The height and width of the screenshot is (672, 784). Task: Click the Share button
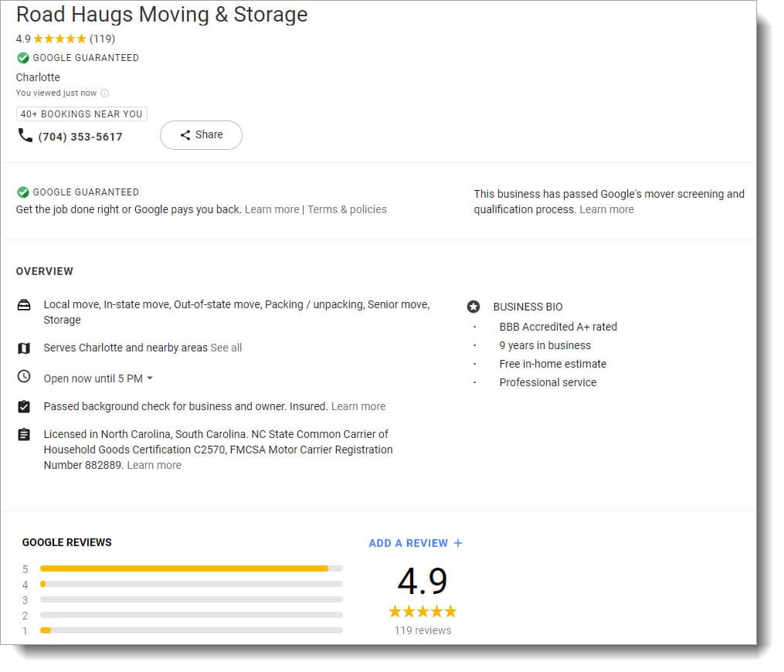201,135
